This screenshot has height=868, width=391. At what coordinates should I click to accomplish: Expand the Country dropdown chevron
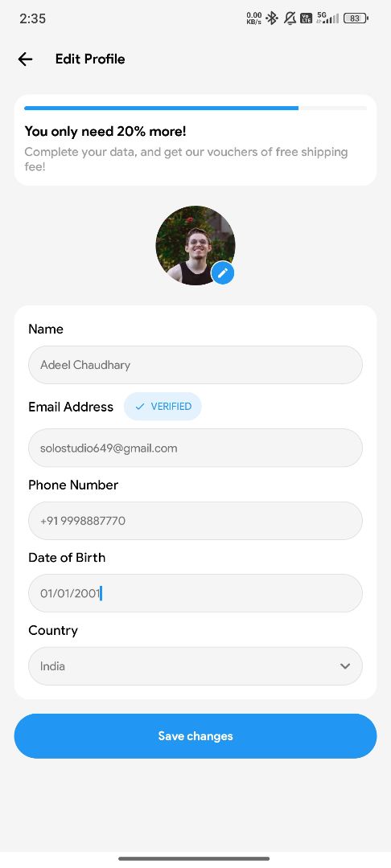click(x=345, y=666)
